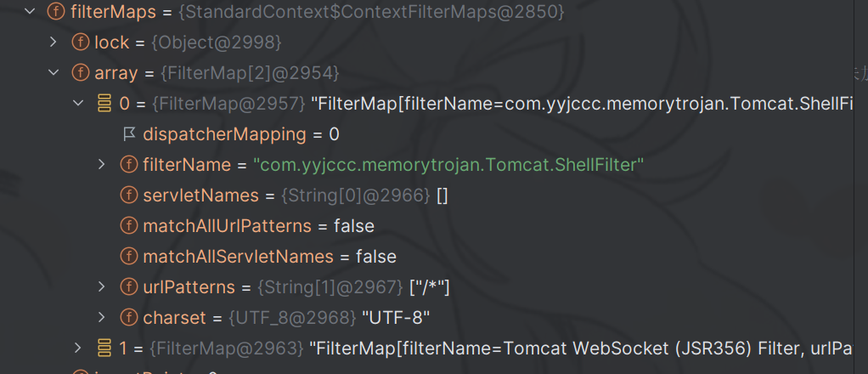Screen dimensions: 868x374
Task: Click the field icon next to urlPatterns
Action: pyautogui.click(x=129, y=287)
